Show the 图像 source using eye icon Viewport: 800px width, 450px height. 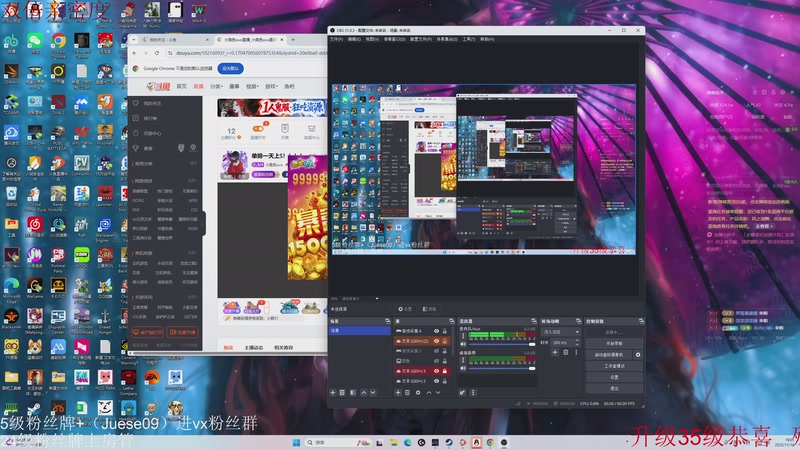coord(436,361)
